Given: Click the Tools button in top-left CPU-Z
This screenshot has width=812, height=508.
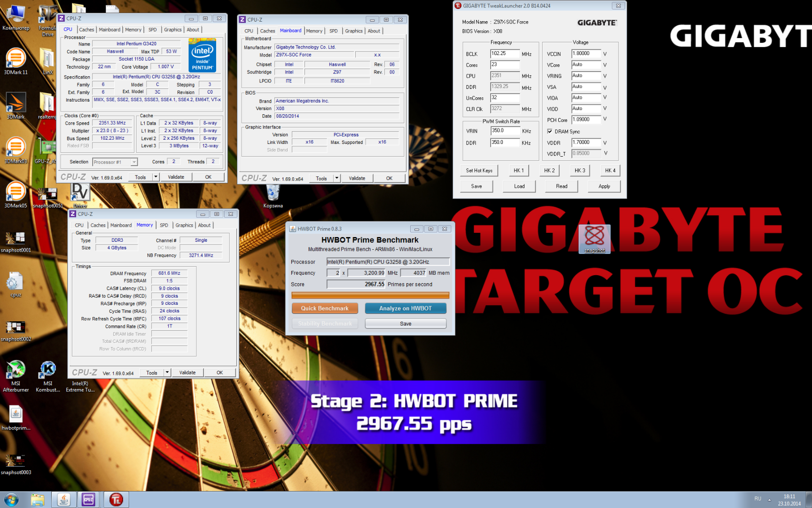Looking at the screenshot, I should click(141, 177).
